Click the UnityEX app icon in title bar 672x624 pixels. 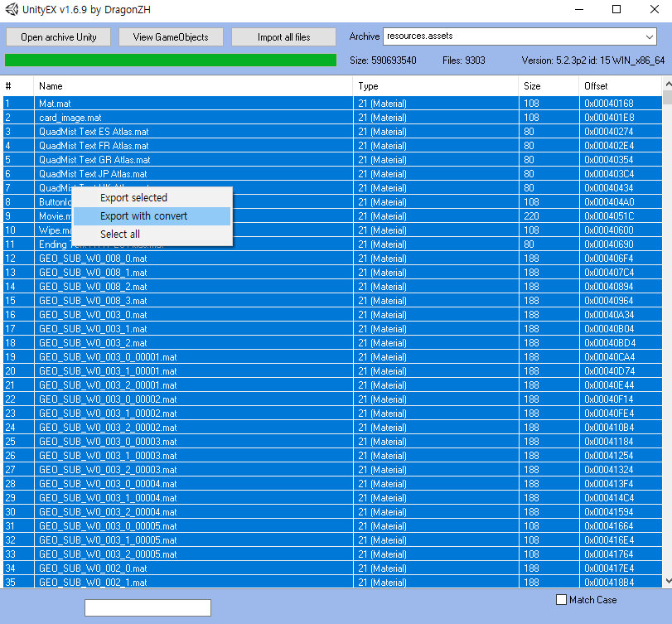pyautogui.click(x=12, y=9)
